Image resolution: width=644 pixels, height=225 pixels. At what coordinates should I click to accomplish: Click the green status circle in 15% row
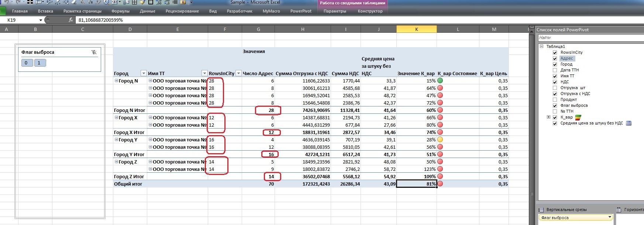(440, 81)
